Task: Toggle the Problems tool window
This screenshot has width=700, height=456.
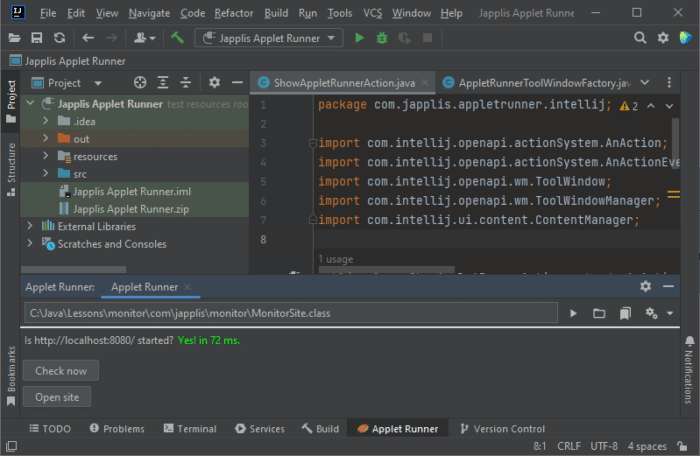Action: pos(117,429)
